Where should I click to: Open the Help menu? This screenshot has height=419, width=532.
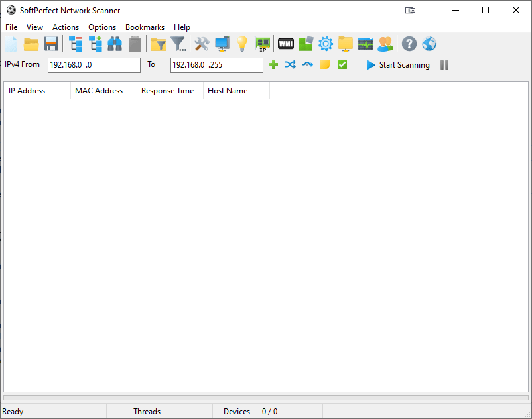coord(182,27)
